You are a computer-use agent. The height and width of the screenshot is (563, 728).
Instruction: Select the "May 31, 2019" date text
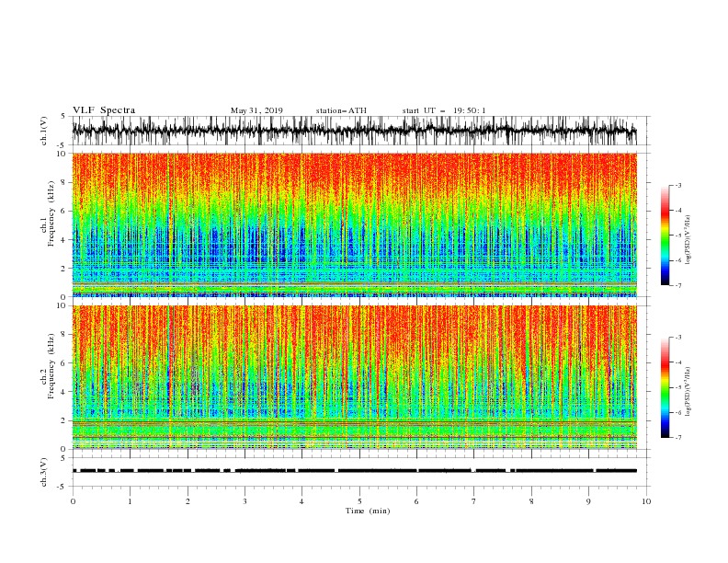coord(256,110)
